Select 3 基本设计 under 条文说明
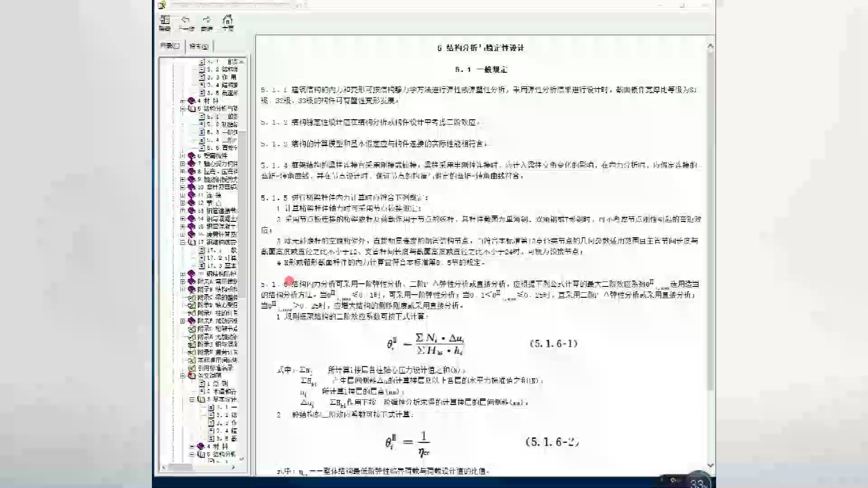 [x=222, y=399]
